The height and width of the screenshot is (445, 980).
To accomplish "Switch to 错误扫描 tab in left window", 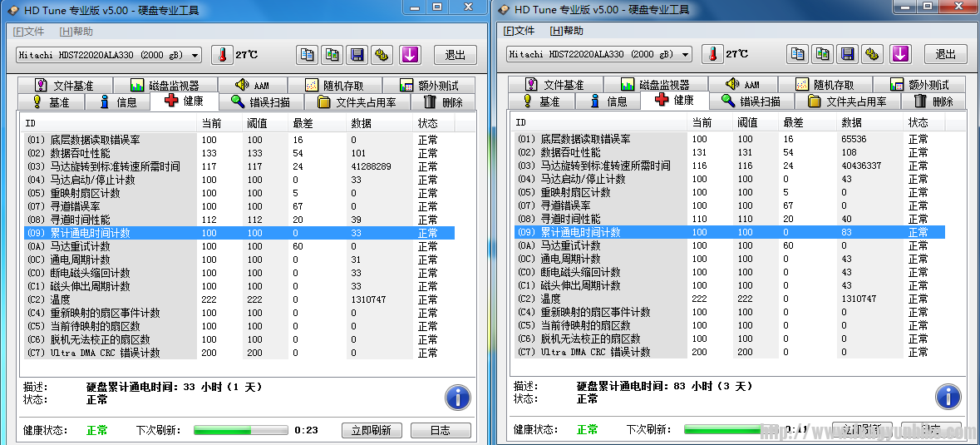I will [x=260, y=102].
